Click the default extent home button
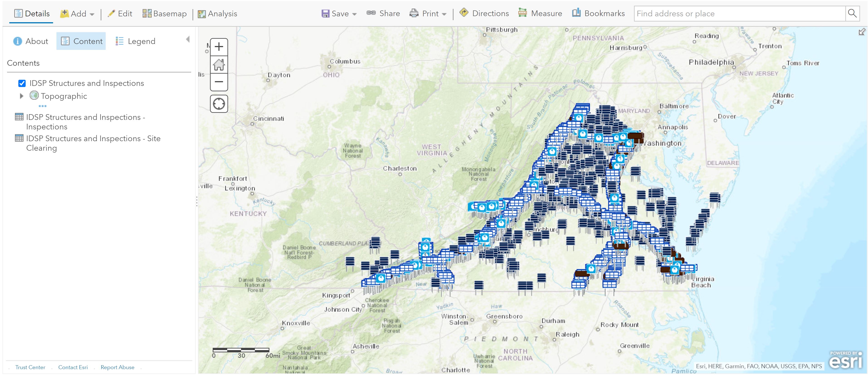 point(219,64)
